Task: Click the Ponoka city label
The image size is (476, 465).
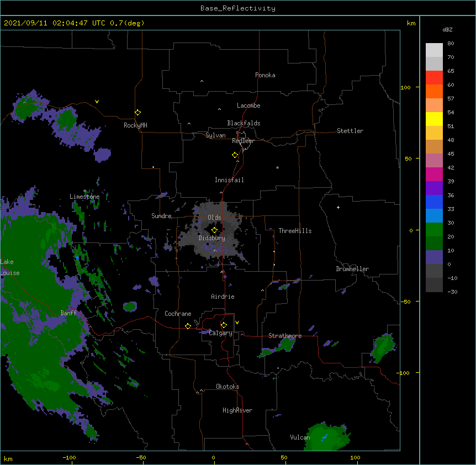Action: [265, 75]
